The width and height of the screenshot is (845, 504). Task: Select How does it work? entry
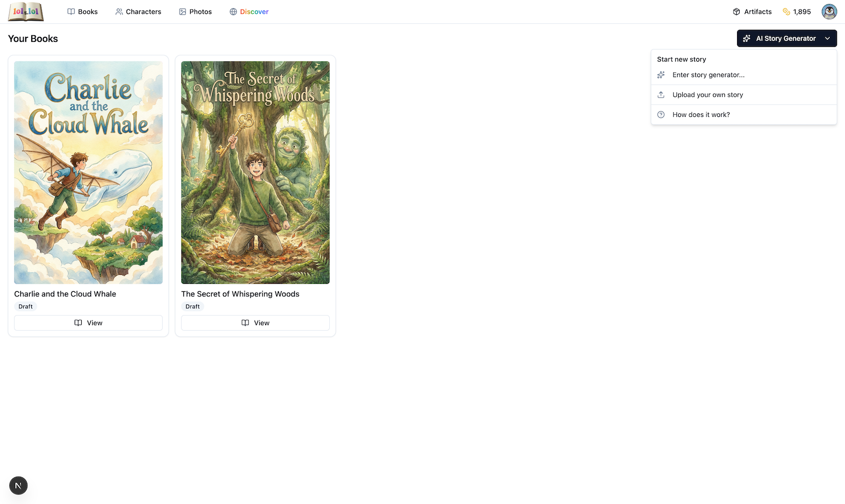[701, 115]
